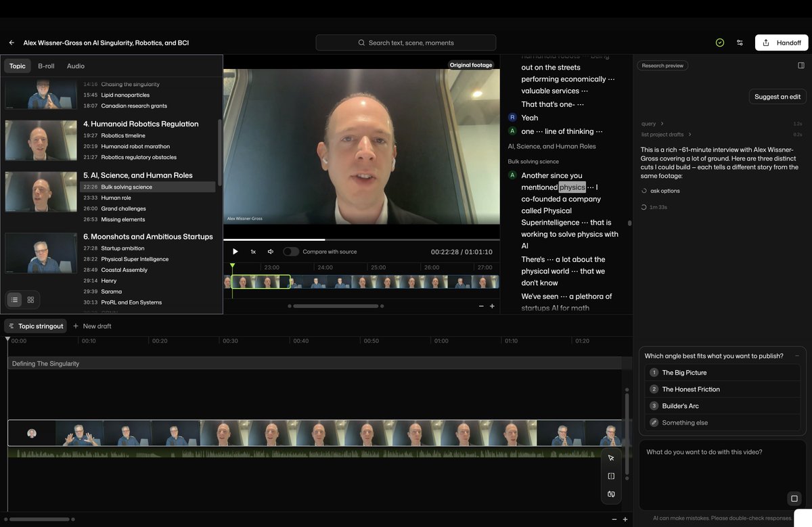Click the Suggest an edit button
The width and height of the screenshot is (812, 527).
click(777, 97)
